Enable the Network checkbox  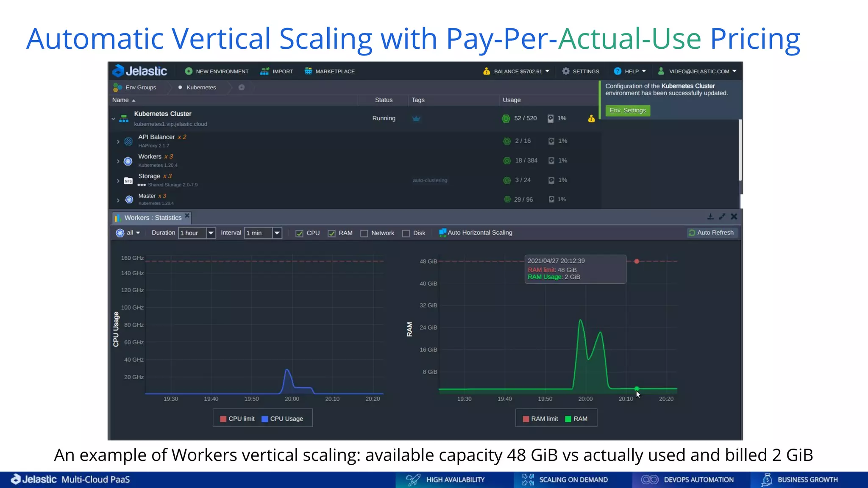pyautogui.click(x=364, y=233)
